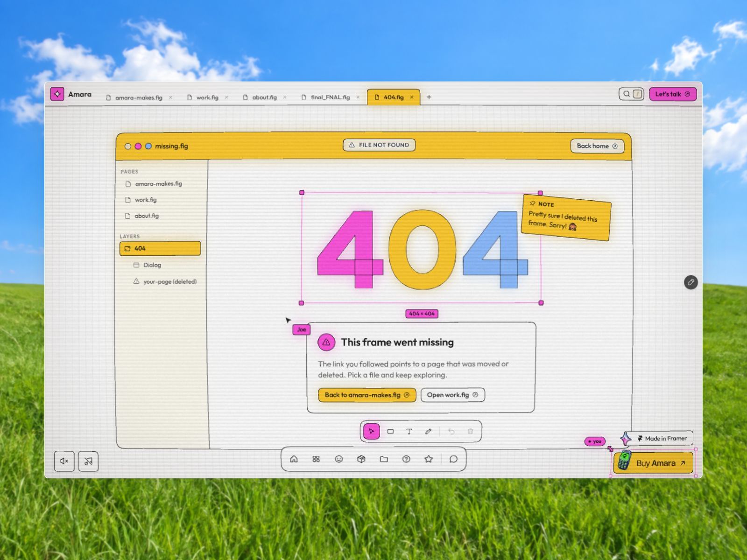The width and height of the screenshot is (747, 560).
Task: Select the pencil draw tool
Action: point(428,432)
